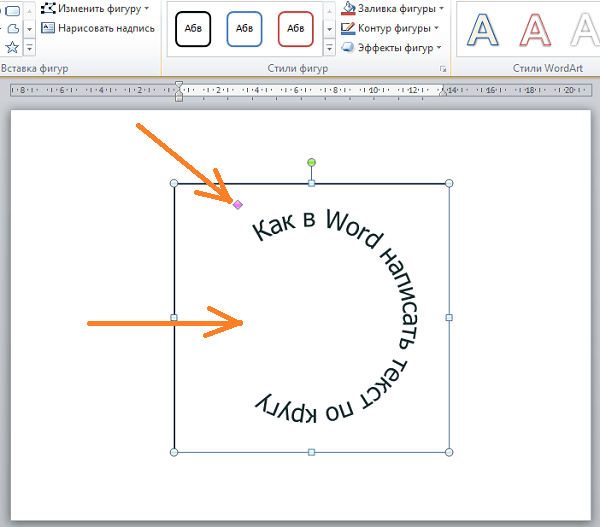This screenshot has width=600, height=527.
Task: Open Shape Effects (Эффекты фигур)
Action: pyautogui.click(x=391, y=48)
